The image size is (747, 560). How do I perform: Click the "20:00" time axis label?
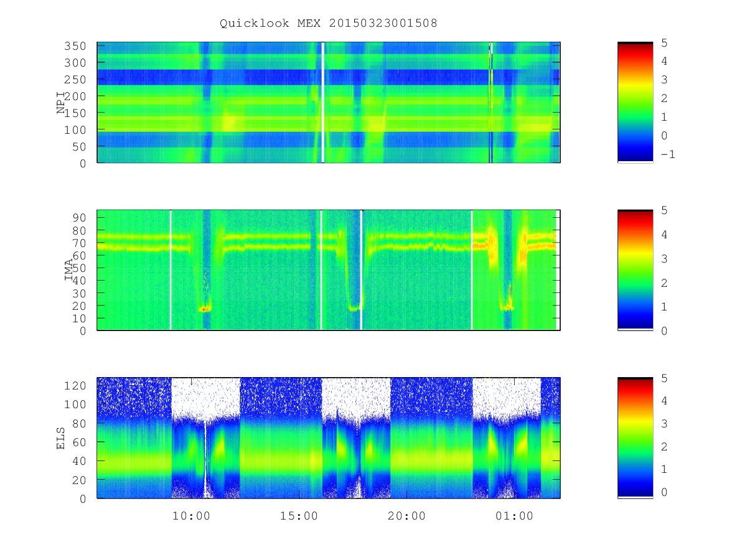tap(407, 516)
